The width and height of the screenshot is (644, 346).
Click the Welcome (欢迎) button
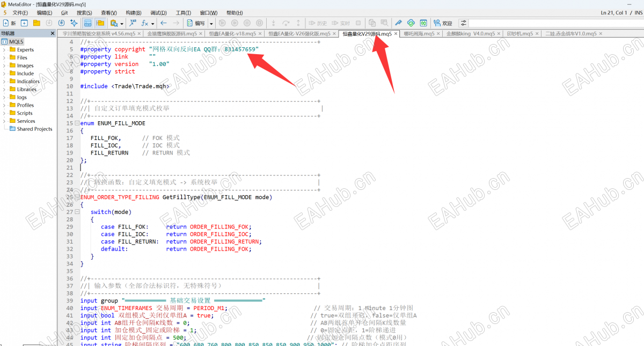443,23
